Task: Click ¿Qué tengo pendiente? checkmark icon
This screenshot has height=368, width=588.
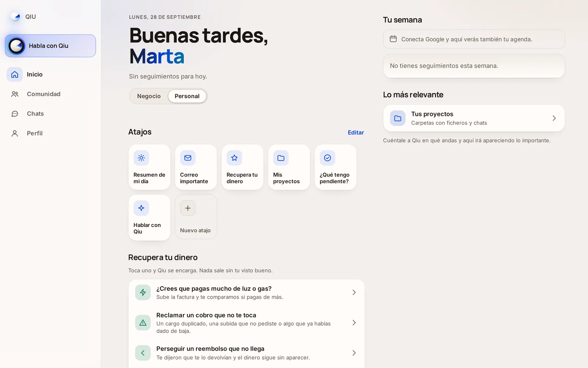Action: (x=327, y=158)
